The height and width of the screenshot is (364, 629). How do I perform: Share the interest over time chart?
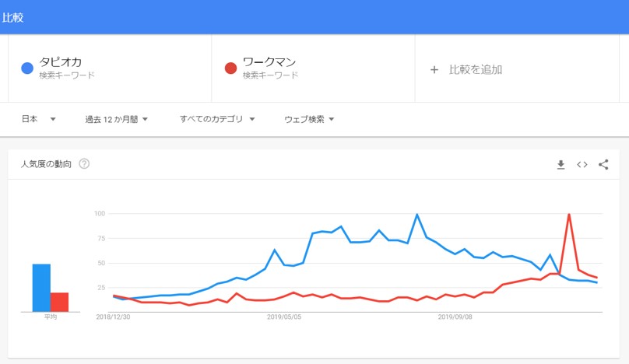point(603,164)
